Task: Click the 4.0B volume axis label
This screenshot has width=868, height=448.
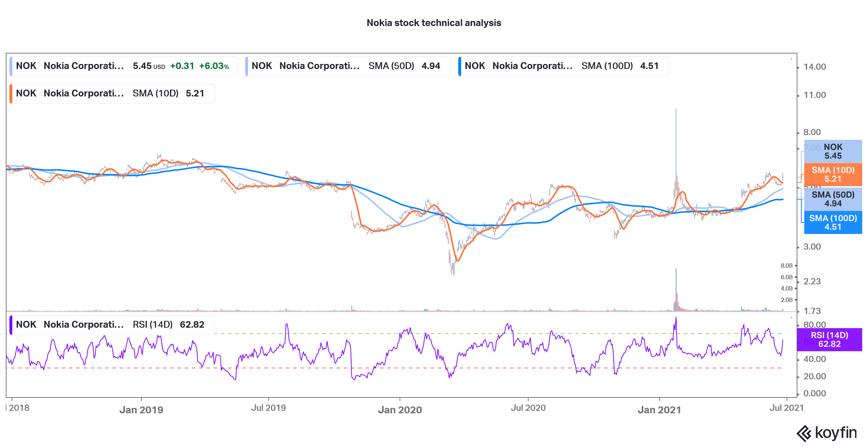Action: [786, 288]
